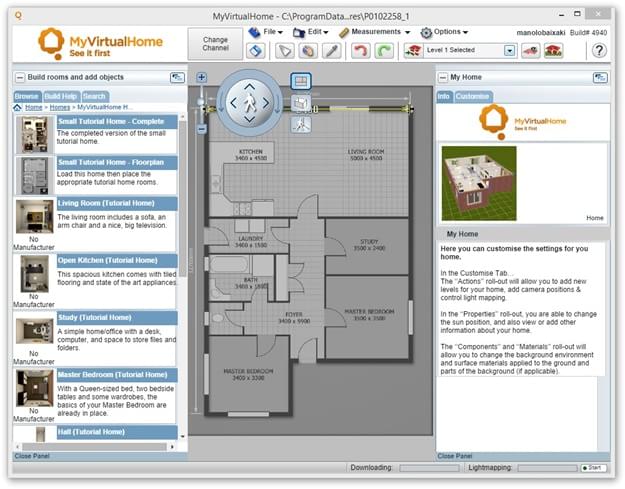625x489 pixels.
Task: Click Hall (Tutorial Home) title
Action: 91,432
